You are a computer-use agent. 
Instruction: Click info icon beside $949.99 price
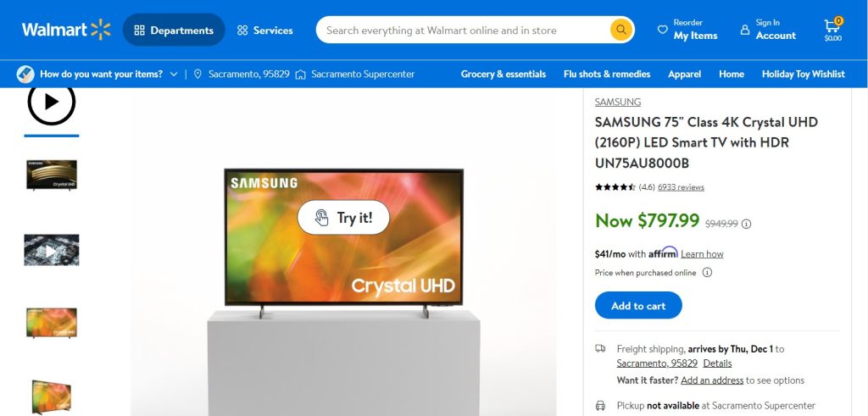pyautogui.click(x=746, y=224)
